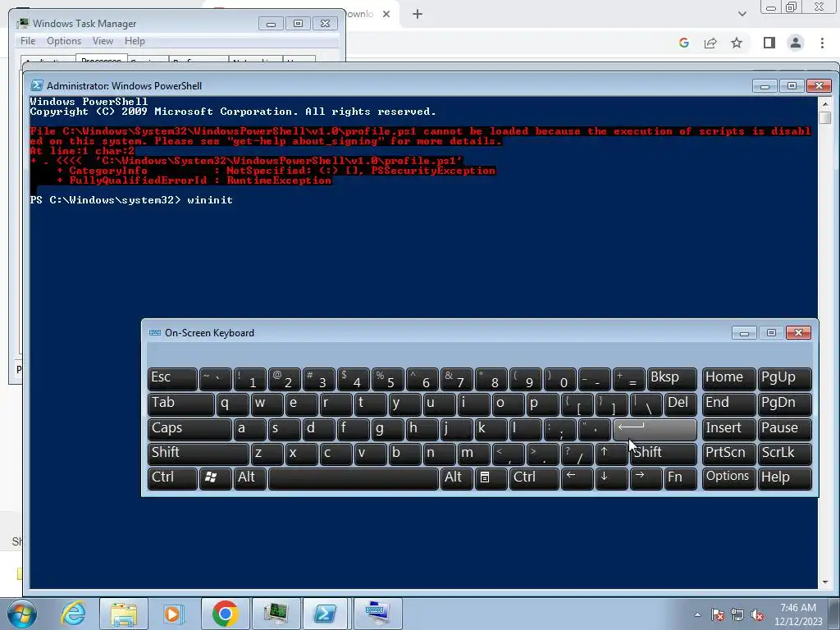Open Internet Explorer from taskbar

pyautogui.click(x=73, y=614)
